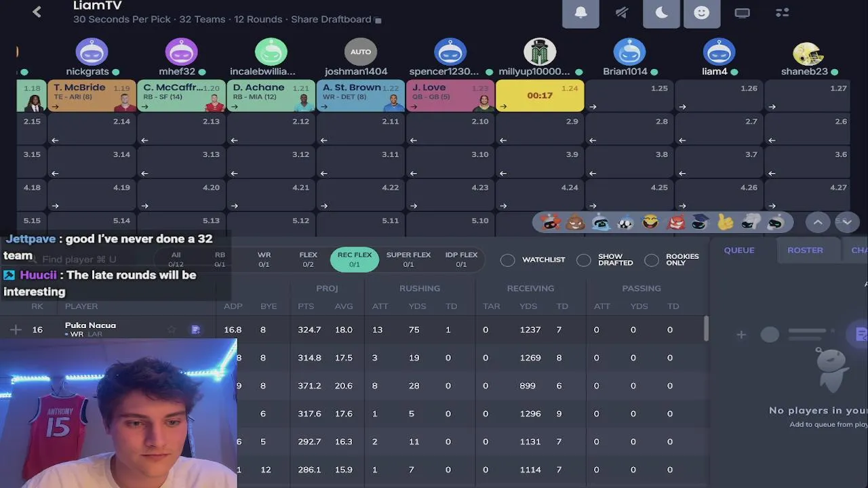
Task: Send the thumbs up reaction
Action: pyautogui.click(x=726, y=222)
